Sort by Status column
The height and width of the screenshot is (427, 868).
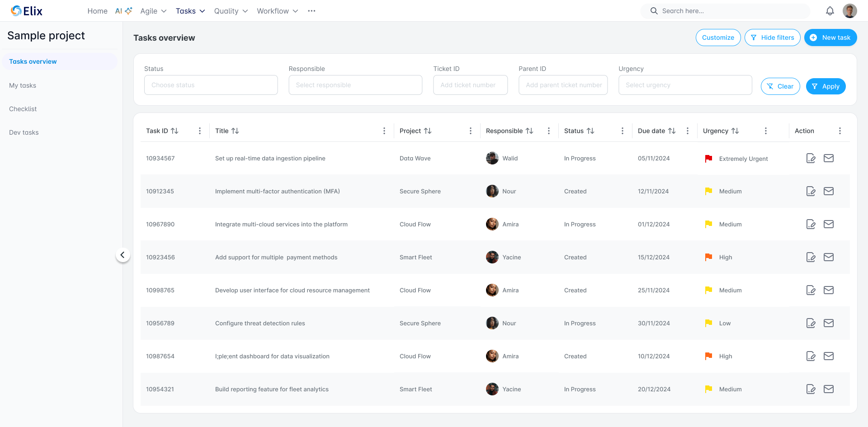[x=590, y=131]
